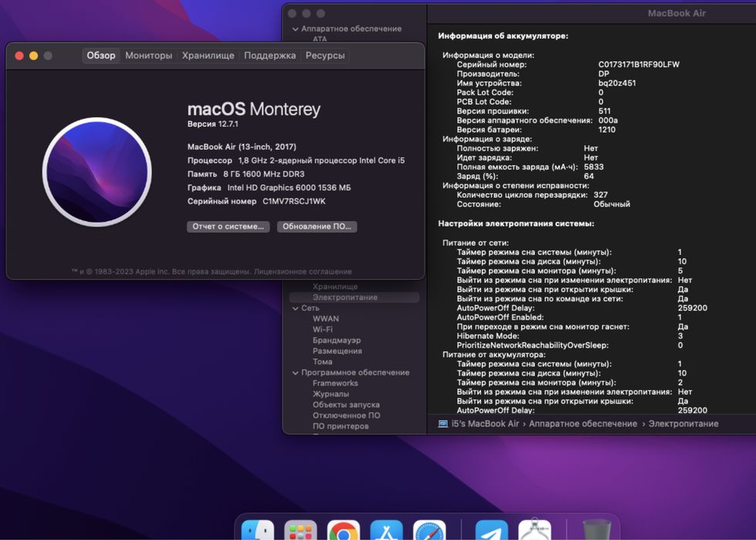This screenshot has width=756, height=540.
Task: Select ПО принтеров in the sidebar
Action: point(341,426)
